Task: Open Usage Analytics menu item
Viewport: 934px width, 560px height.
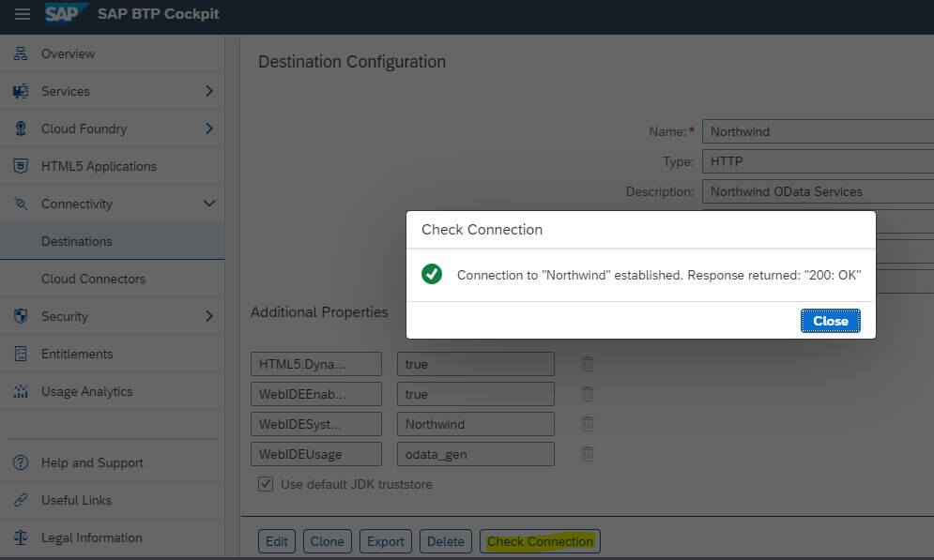Action: [x=112, y=391]
